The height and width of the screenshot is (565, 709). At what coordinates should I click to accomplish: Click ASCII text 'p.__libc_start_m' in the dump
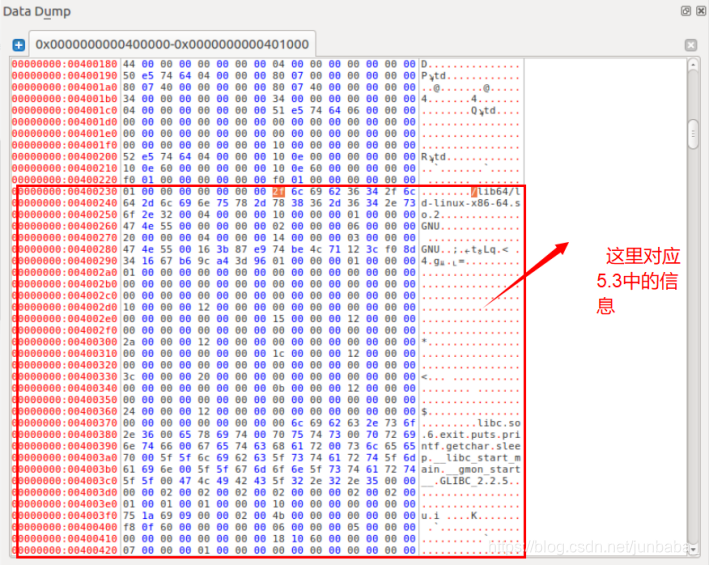pyautogui.click(x=471, y=458)
